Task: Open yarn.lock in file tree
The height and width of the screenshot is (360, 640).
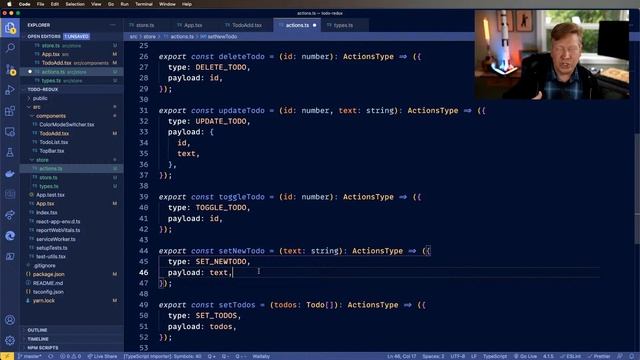Action: (44, 300)
